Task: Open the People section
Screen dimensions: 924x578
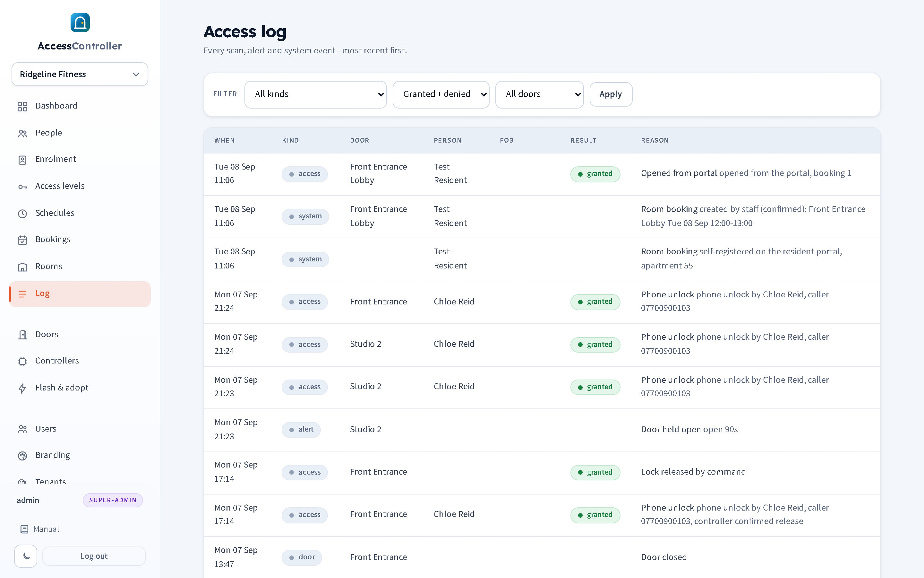Action: (80, 133)
